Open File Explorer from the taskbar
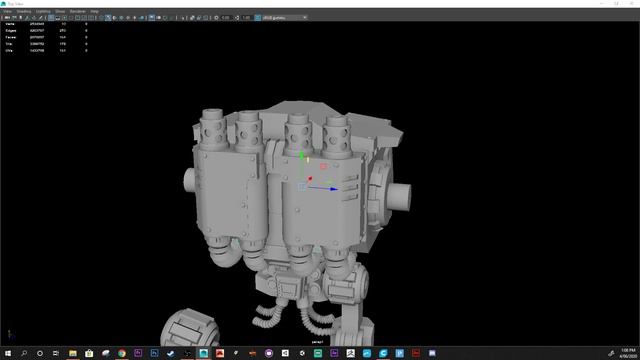Image resolution: width=640 pixels, height=360 pixels. pos(73,353)
